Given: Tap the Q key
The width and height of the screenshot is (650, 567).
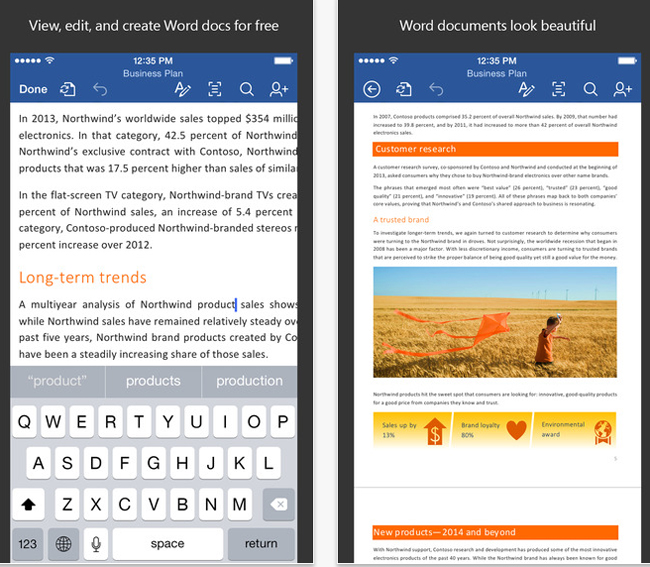Looking at the screenshot, I should tap(24, 422).
